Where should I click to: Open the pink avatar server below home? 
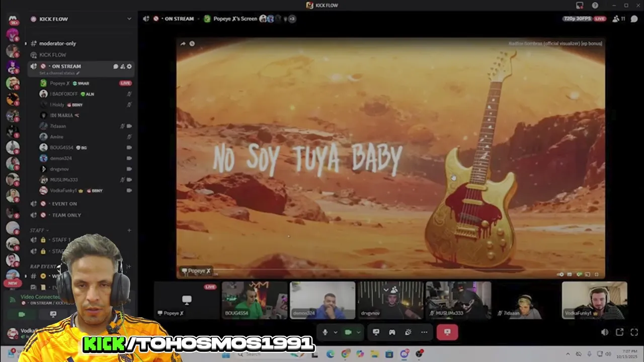click(13, 35)
